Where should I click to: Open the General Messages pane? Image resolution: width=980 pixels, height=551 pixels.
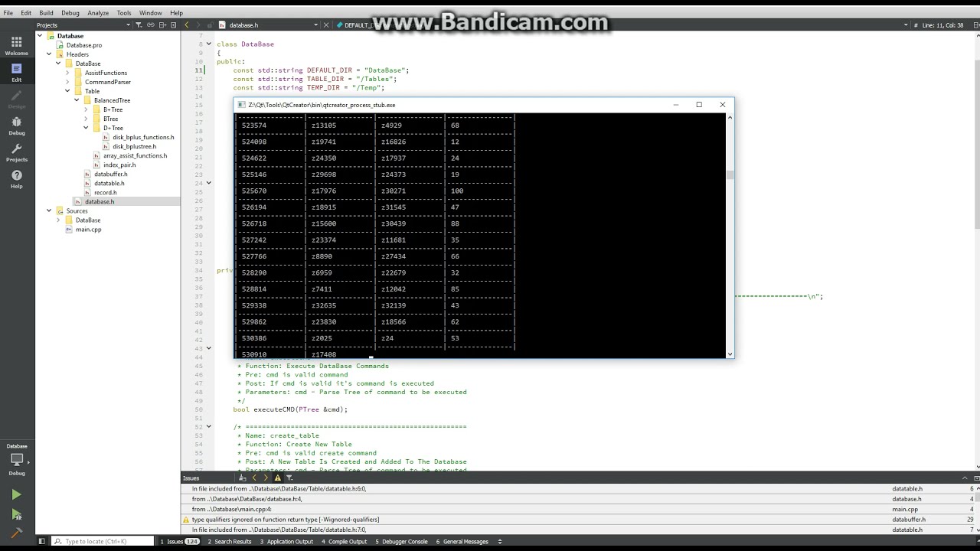tap(462, 541)
